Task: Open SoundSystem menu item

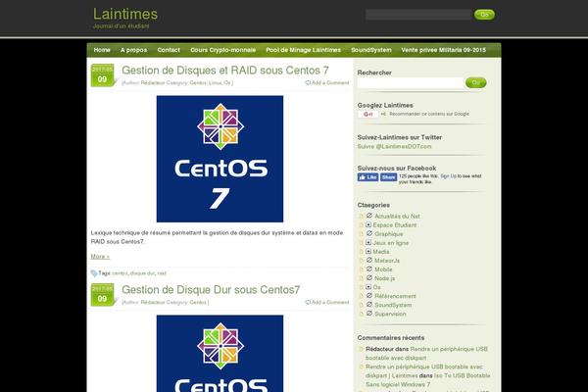Action: coord(370,50)
